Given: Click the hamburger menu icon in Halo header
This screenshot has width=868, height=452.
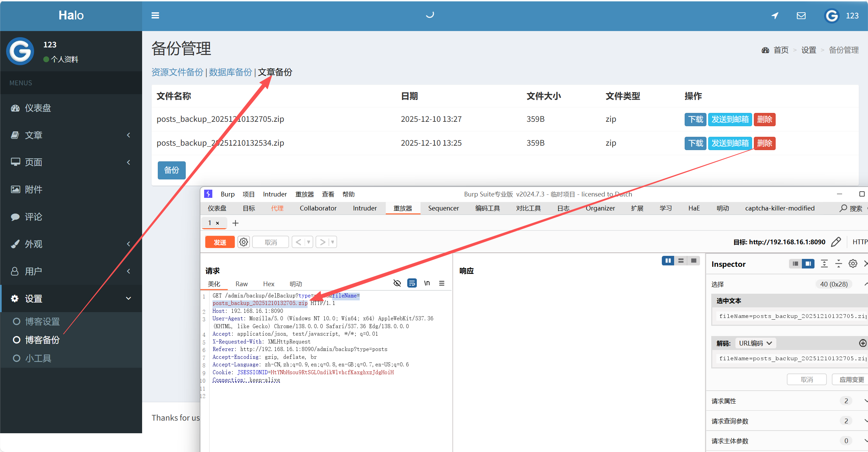Looking at the screenshot, I should 155,15.
